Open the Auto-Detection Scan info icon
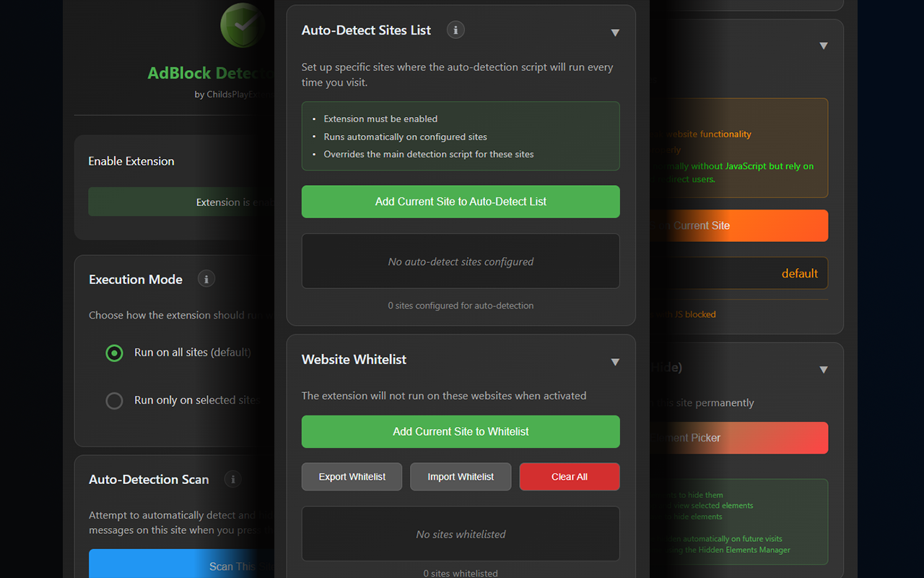Image resolution: width=924 pixels, height=578 pixels. 232,479
